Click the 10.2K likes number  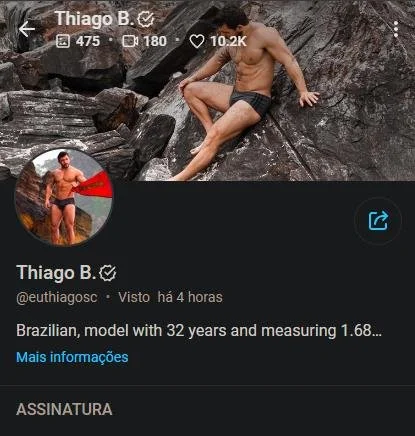tap(228, 41)
